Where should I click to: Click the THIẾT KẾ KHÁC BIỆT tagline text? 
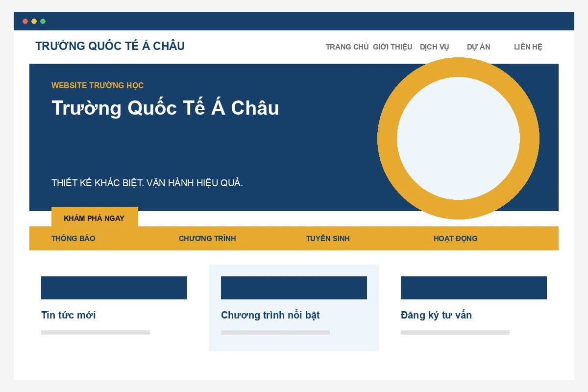point(147,183)
